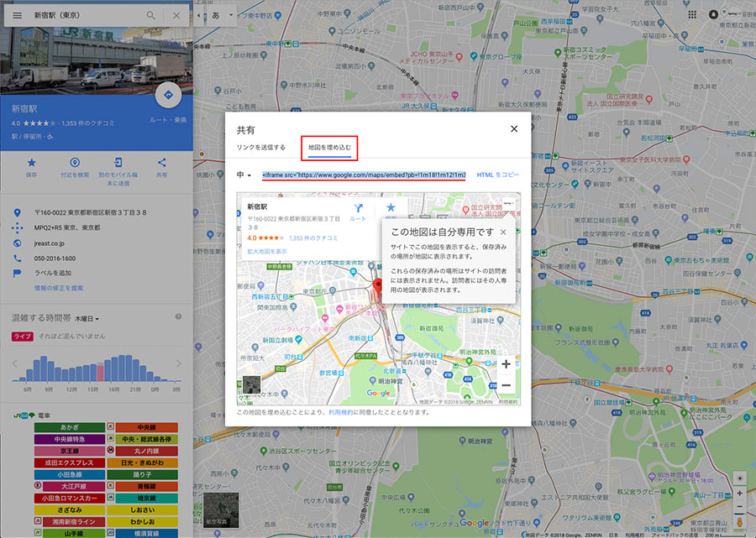Send to mobile device icon

pyautogui.click(x=118, y=163)
